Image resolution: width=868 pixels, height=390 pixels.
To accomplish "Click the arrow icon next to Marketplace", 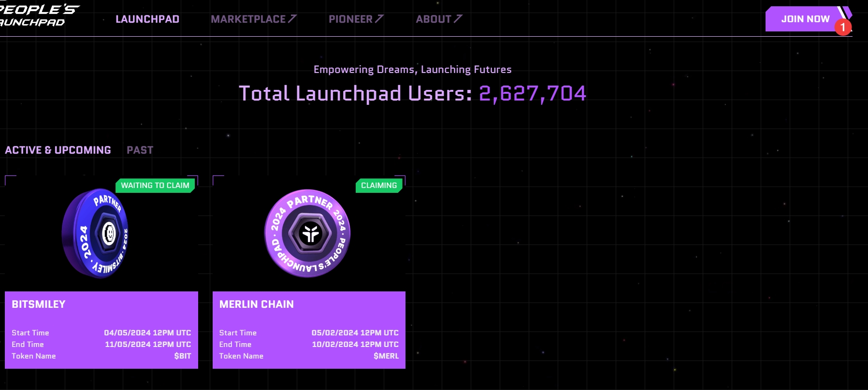I will tap(292, 19).
